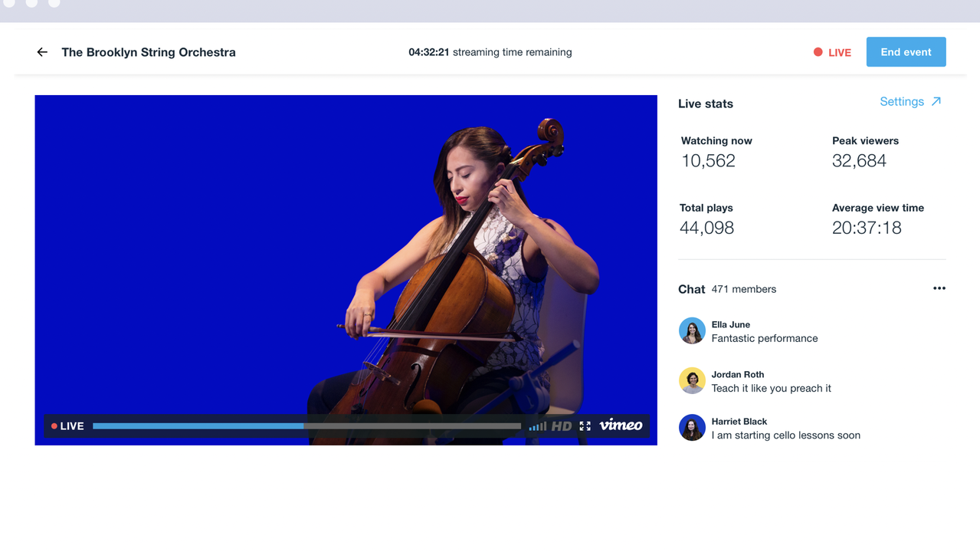Click the Chat section header
The image size is (980, 552).
coord(691,289)
